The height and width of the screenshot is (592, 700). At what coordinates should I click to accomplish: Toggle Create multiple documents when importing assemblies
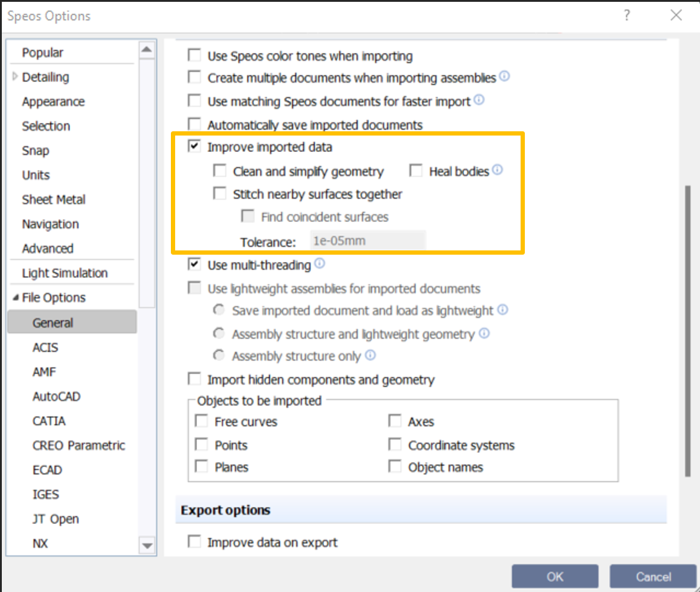point(194,77)
